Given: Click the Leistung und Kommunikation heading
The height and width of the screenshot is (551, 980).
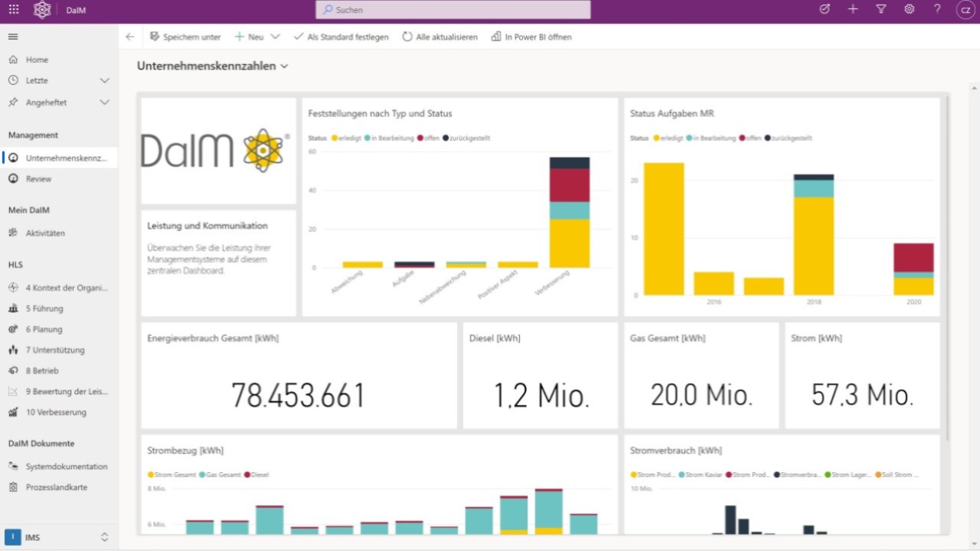Looking at the screenshot, I should click(x=207, y=226).
